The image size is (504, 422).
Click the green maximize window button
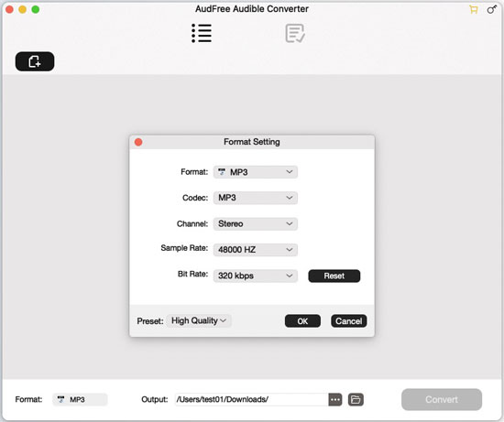(x=36, y=10)
